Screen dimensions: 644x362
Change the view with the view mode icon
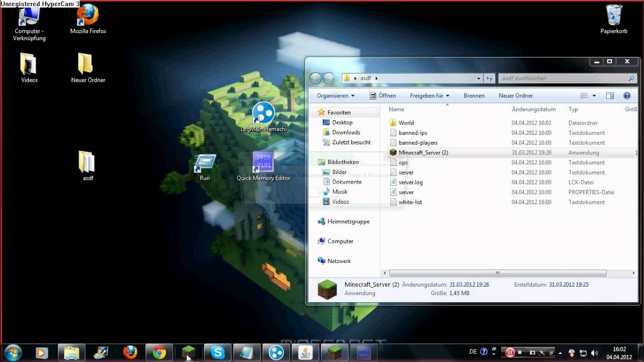coord(584,96)
